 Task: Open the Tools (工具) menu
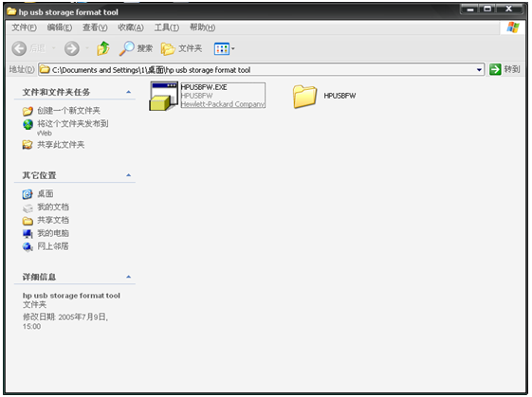coord(167,27)
